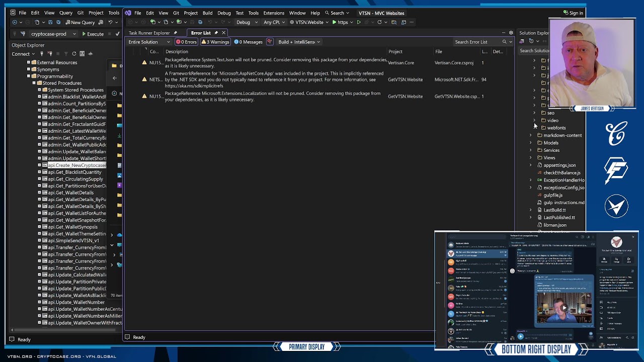Click the Object Explorer filter icon
The height and width of the screenshot is (362, 644).
click(65, 54)
